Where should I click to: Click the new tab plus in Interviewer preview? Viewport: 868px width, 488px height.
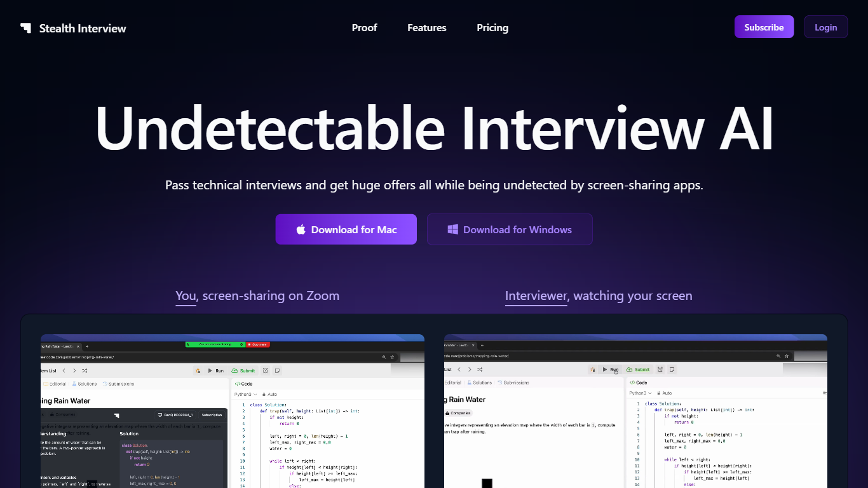pos(482,345)
